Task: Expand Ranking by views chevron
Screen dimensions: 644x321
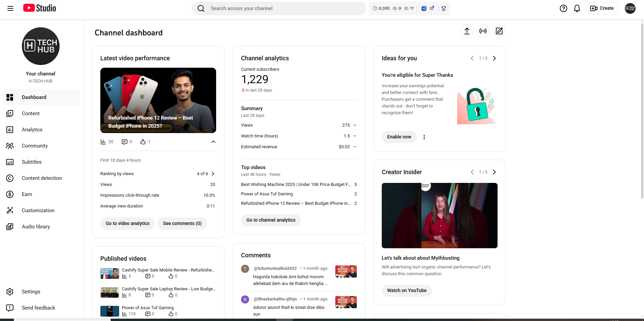Action: click(x=213, y=174)
